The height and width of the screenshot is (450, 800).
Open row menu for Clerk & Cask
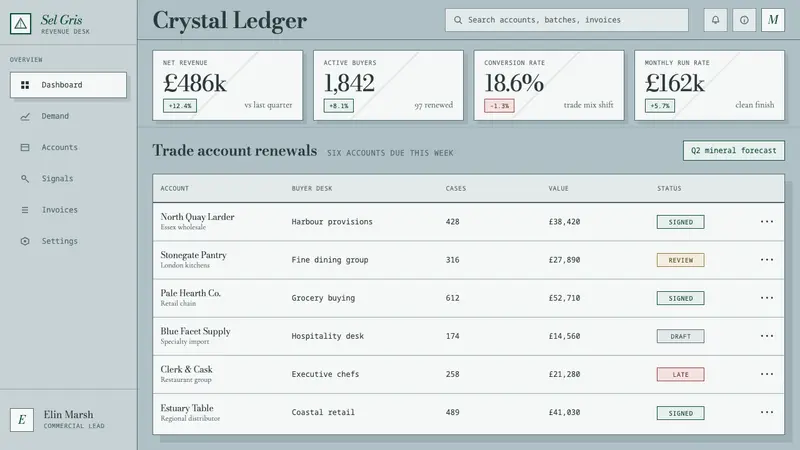767,374
